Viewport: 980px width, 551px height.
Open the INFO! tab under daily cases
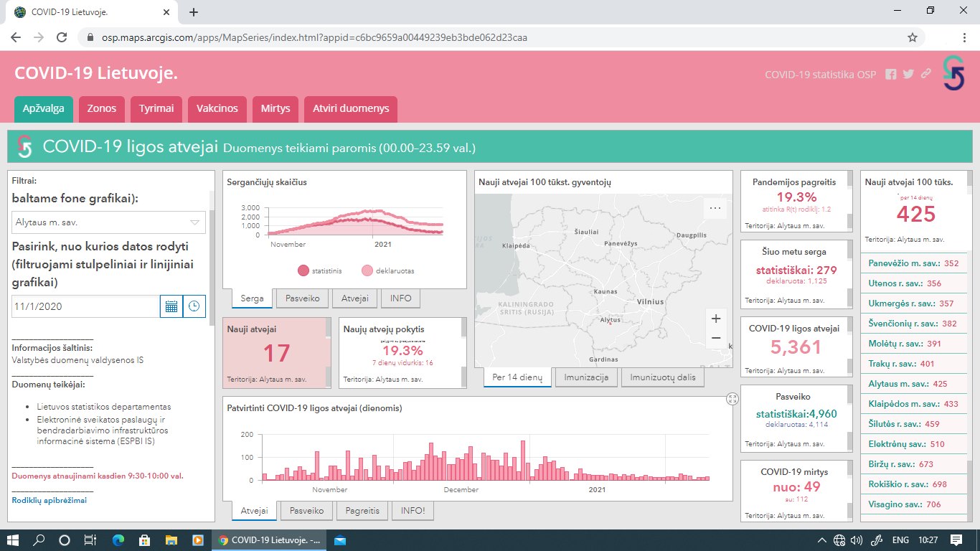click(x=413, y=511)
